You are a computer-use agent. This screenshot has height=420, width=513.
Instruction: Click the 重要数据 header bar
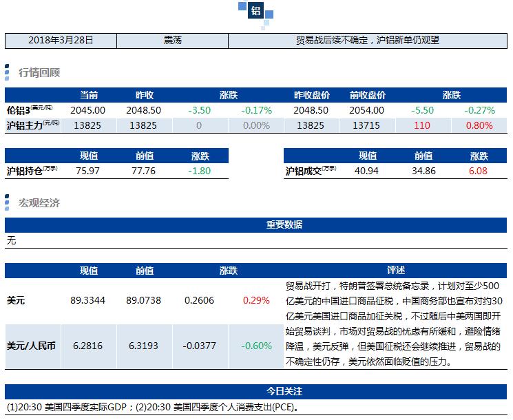(x=256, y=224)
